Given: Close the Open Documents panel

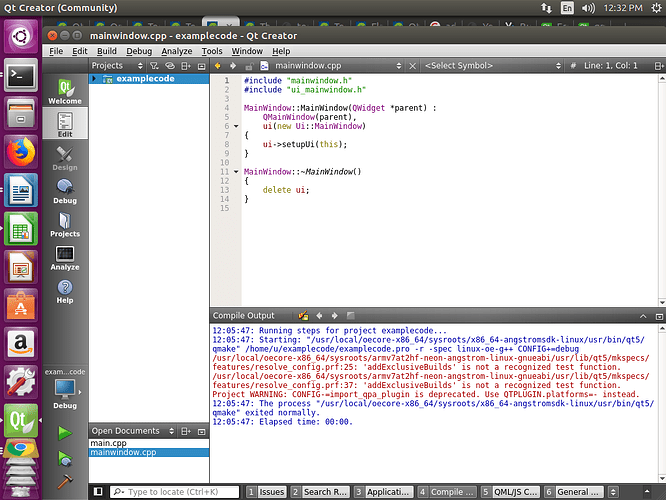Looking at the screenshot, I should point(202,432).
